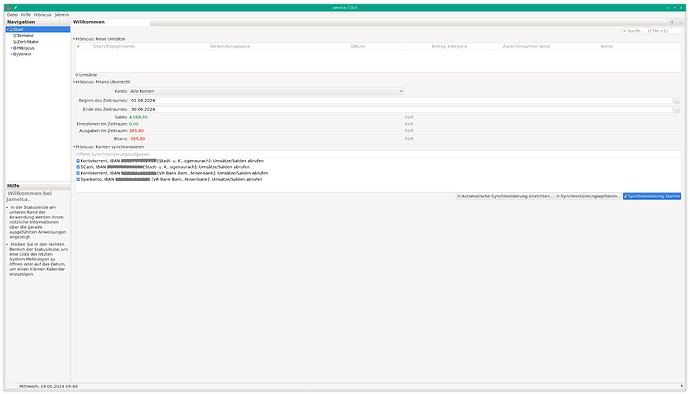Click Automatische Synchronisierung einrichten button
Viewport: 690px width, 394px height.
(505, 196)
